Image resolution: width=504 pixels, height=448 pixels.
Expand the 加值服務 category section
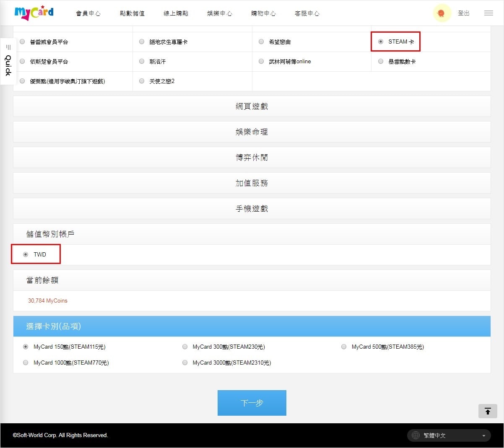point(252,183)
